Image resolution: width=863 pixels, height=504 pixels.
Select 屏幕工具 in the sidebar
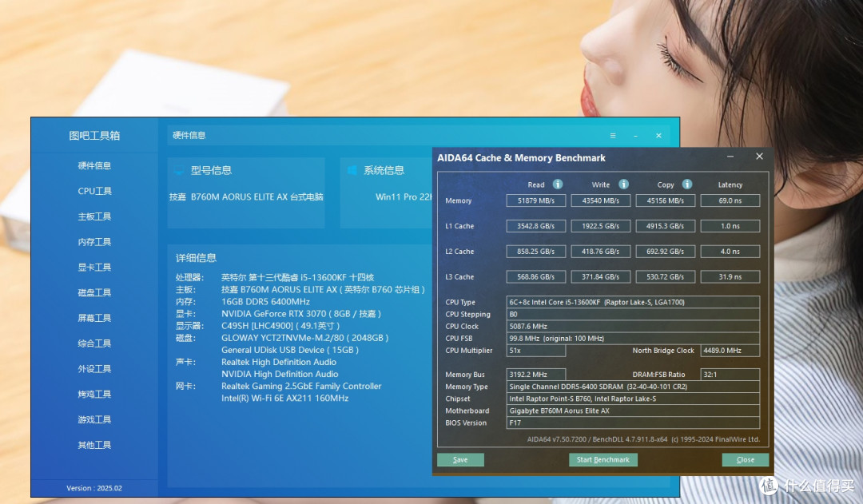[94, 317]
